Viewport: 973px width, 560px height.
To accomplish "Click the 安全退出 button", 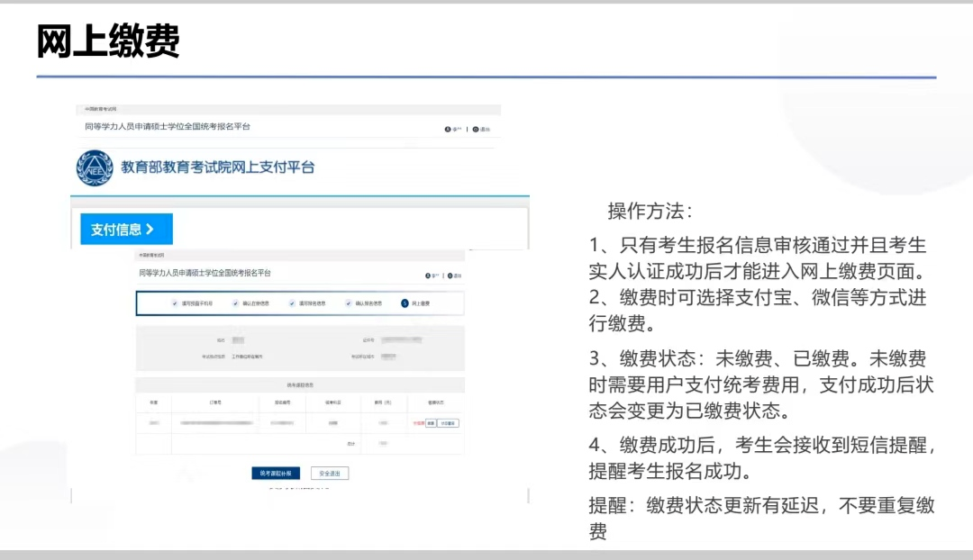I will click(331, 472).
